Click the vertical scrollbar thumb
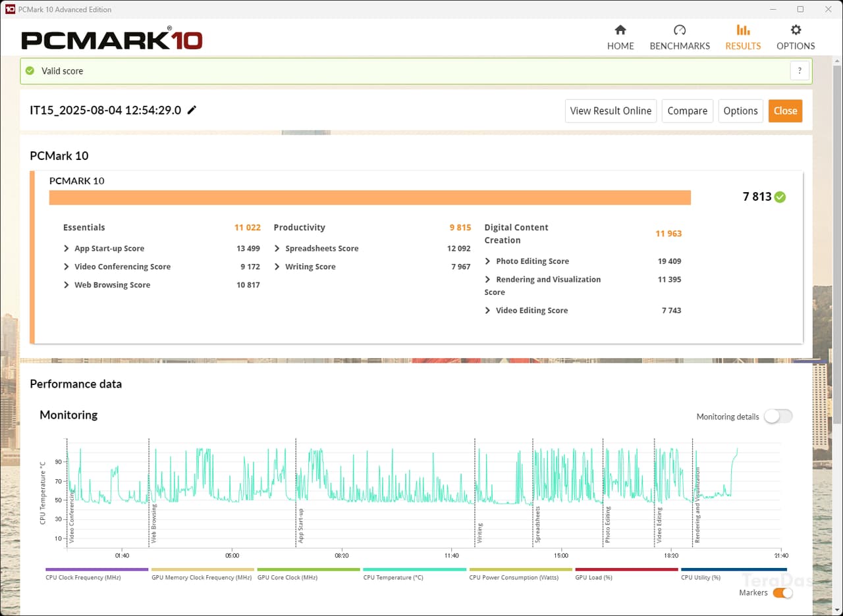 tap(837, 244)
